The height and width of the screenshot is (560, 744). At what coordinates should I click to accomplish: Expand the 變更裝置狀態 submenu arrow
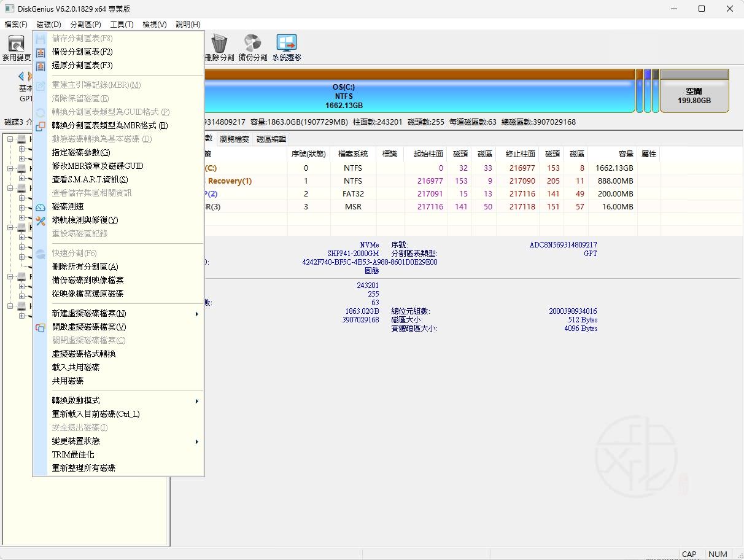coord(197,441)
